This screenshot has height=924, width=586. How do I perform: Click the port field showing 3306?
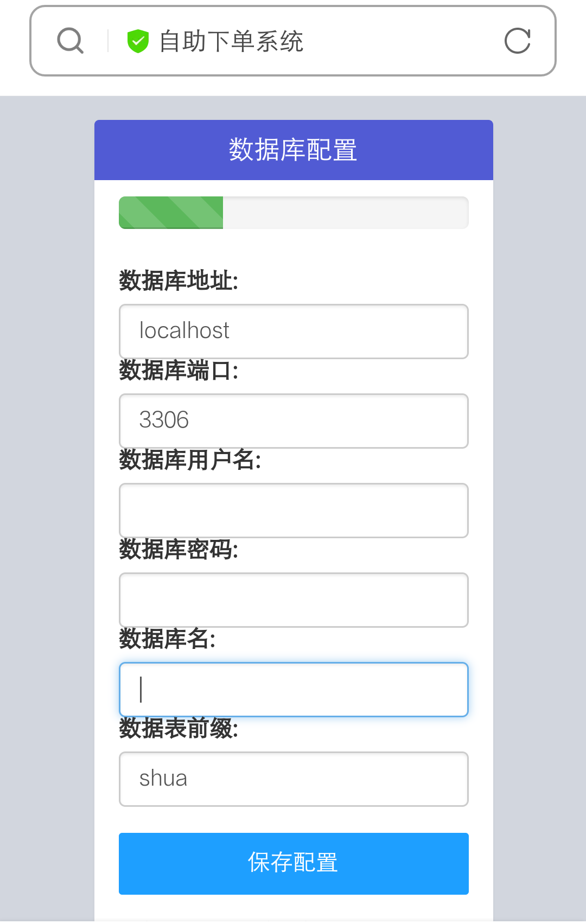[293, 421]
